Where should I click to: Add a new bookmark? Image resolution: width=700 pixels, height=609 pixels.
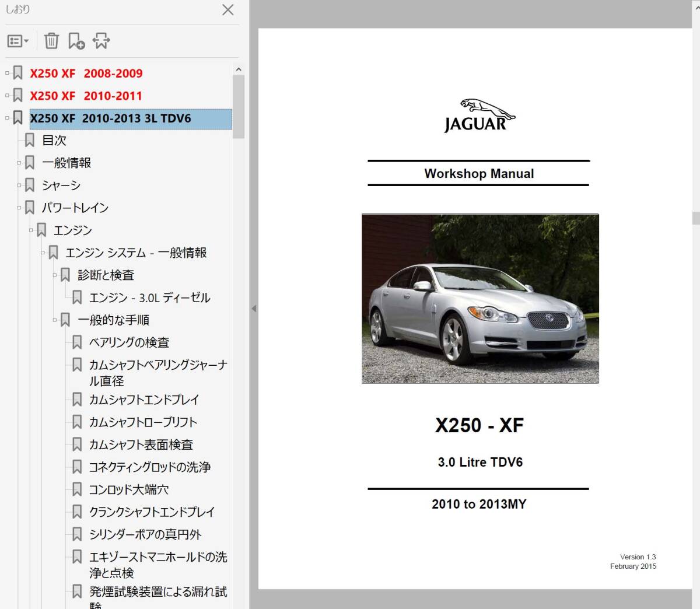pos(76,41)
